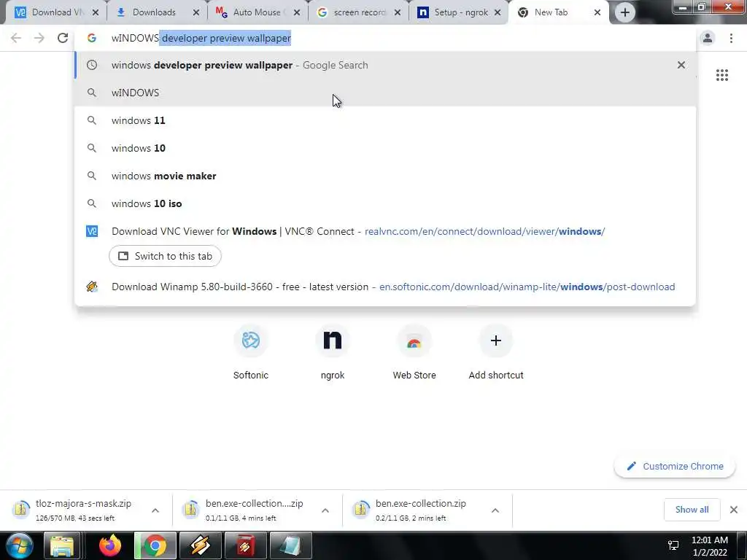Click the Add shortcut plus icon

click(x=496, y=341)
